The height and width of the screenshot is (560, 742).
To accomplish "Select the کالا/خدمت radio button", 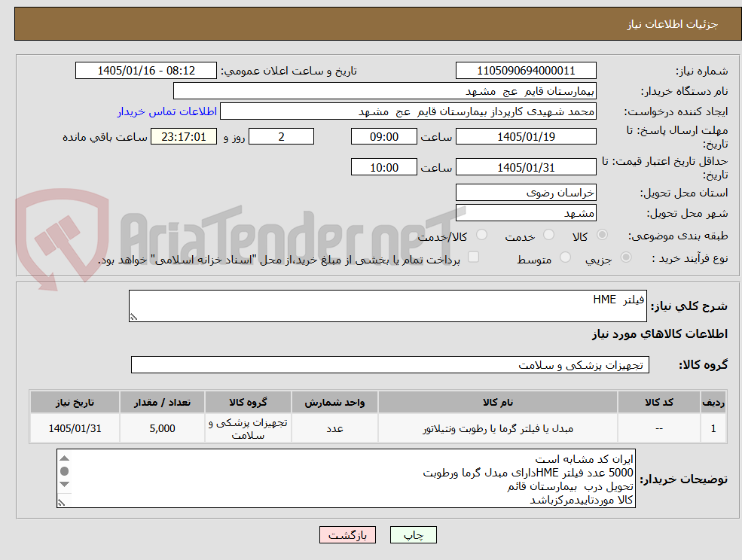I will point(481,235).
